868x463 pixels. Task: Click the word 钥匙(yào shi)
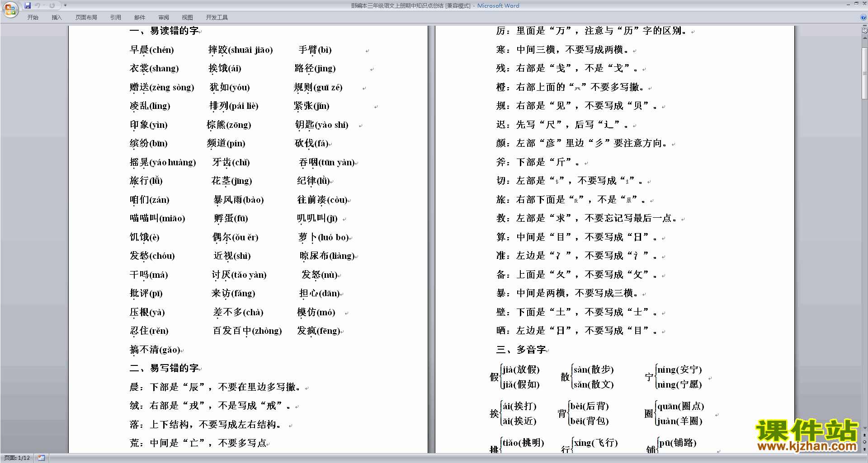pos(322,125)
